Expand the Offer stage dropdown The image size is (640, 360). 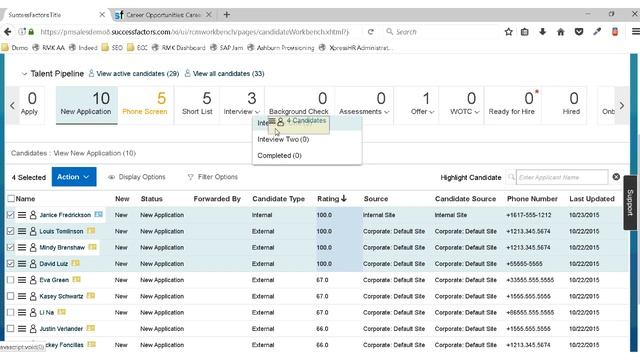click(431, 112)
